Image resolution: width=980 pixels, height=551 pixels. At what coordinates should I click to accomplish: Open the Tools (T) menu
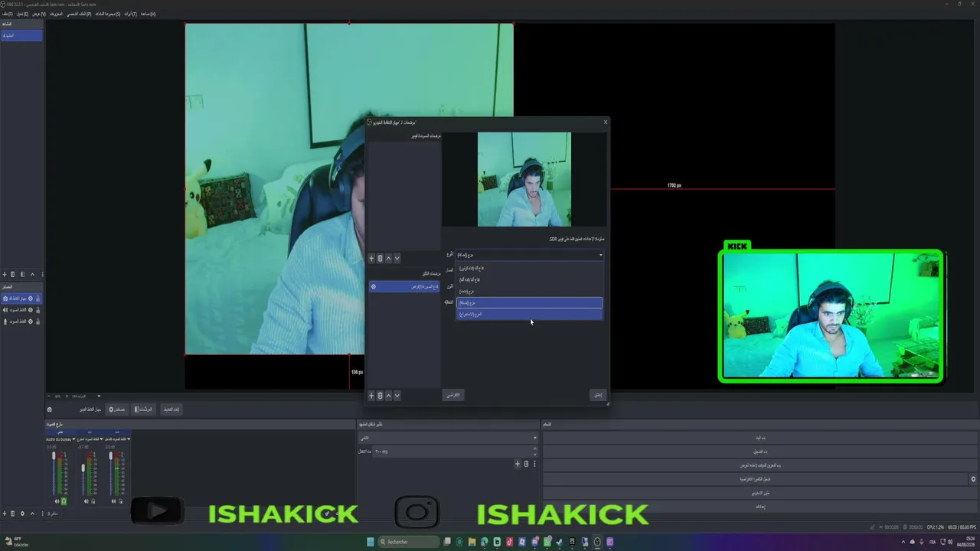coord(130,14)
